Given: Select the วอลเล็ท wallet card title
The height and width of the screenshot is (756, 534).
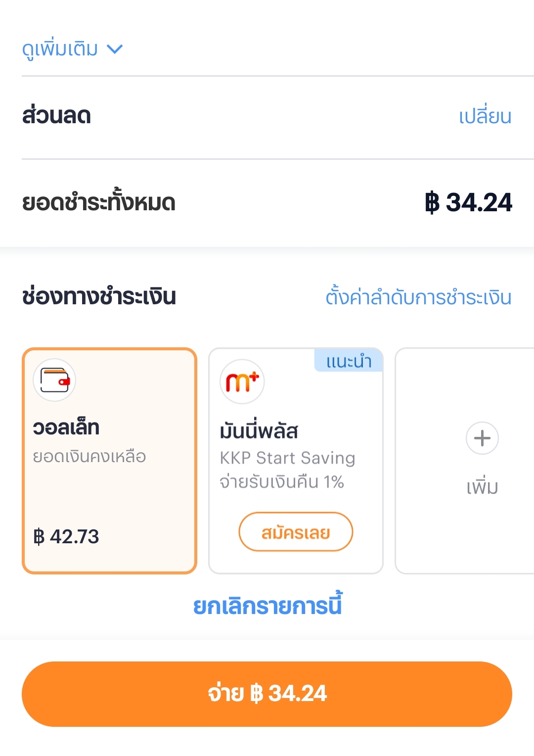Looking at the screenshot, I should click(x=66, y=427).
